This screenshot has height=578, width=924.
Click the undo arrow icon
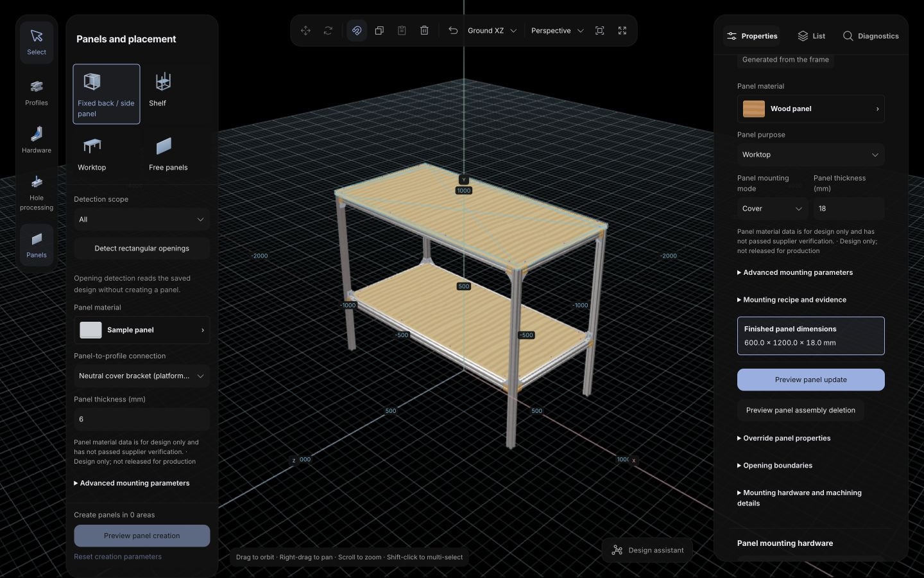[x=453, y=30]
